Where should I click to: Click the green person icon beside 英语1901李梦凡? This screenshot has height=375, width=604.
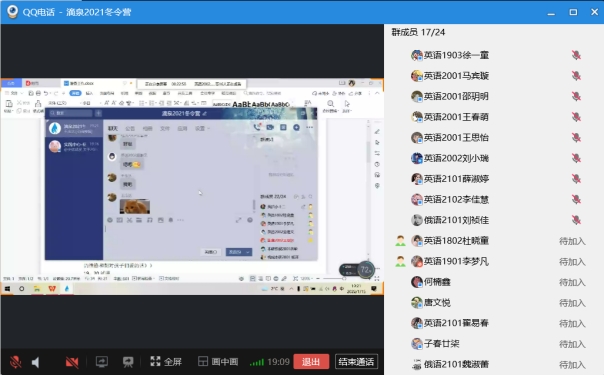tap(401, 261)
